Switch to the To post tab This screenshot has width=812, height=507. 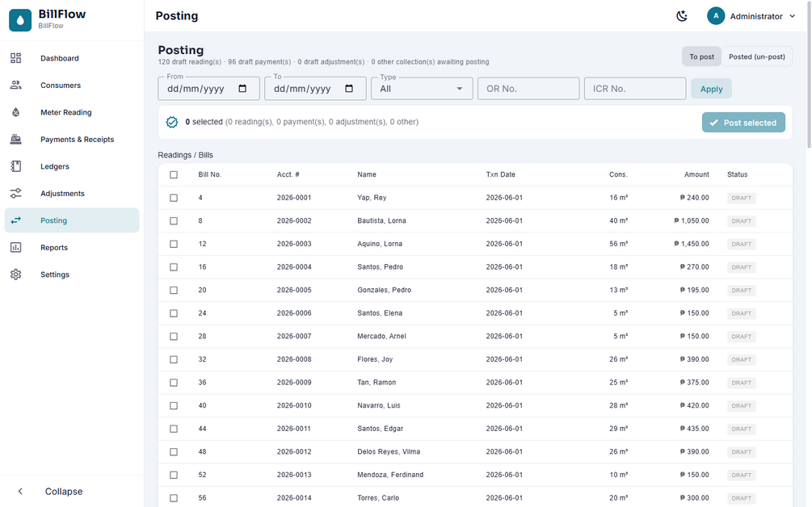(x=701, y=57)
